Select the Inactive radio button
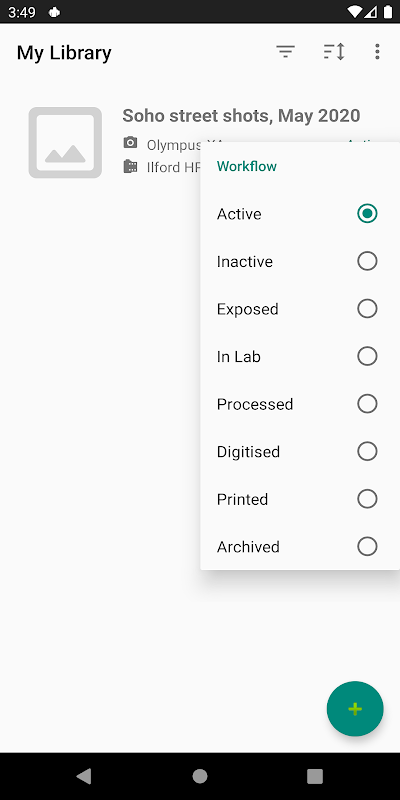400x800 pixels. (367, 261)
